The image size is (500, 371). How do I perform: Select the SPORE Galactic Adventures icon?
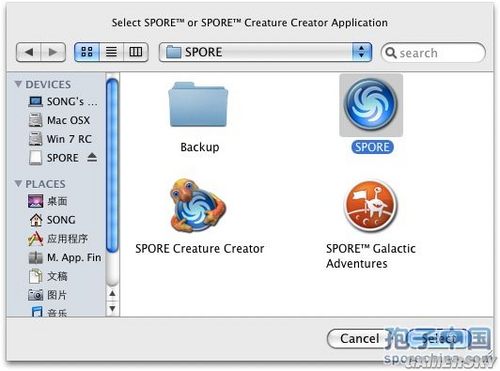point(371,206)
